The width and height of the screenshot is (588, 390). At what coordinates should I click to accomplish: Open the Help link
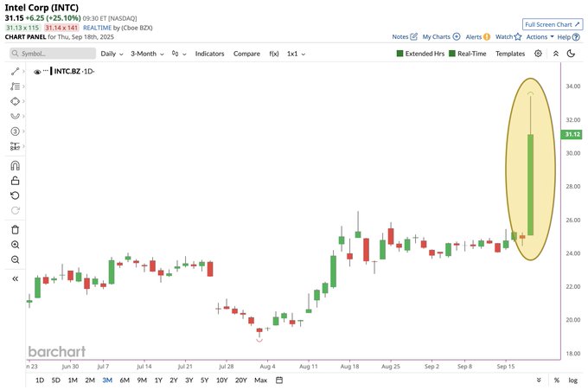pos(568,36)
